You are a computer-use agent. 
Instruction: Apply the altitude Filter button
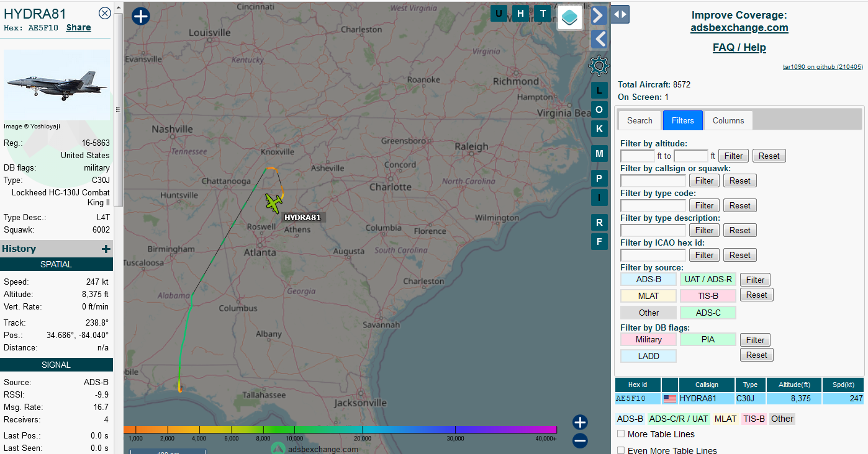pos(733,156)
